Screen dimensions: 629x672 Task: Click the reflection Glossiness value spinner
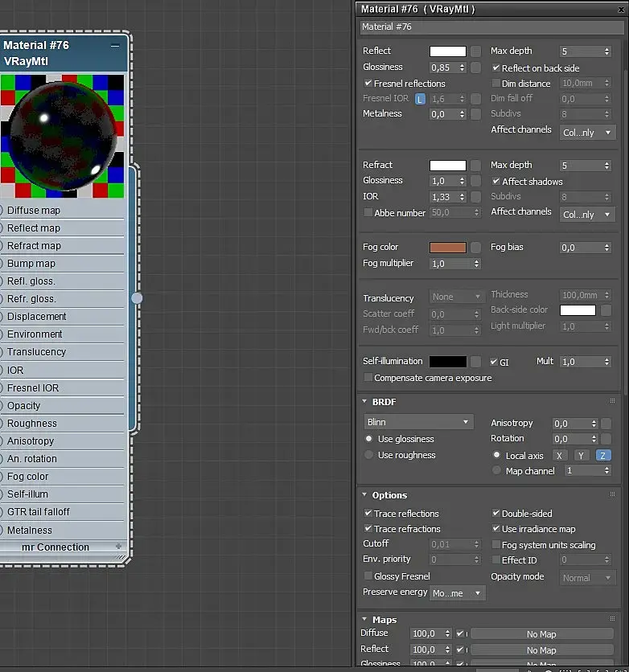[x=462, y=68]
